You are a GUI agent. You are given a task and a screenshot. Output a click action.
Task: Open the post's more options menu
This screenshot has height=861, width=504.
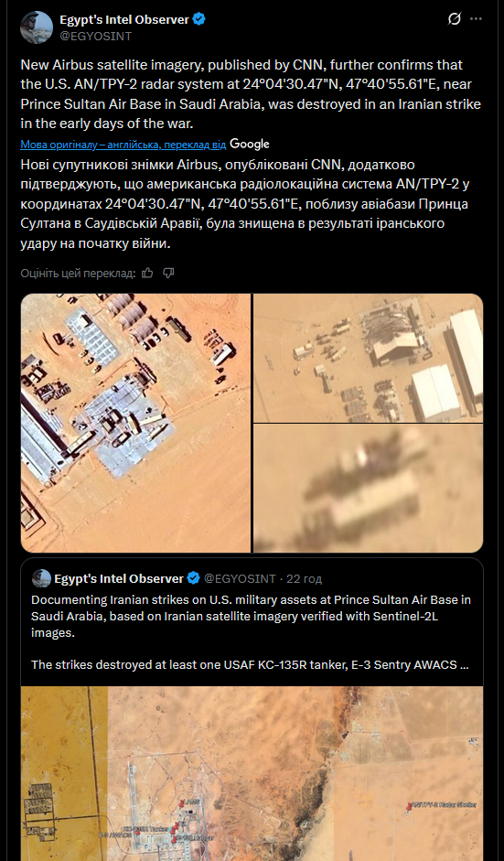[x=476, y=19]
